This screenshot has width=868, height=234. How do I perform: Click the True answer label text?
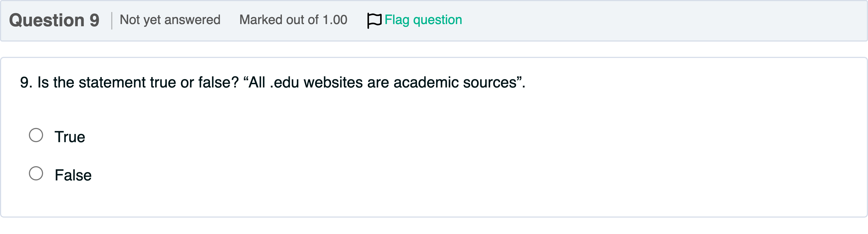click(70, 137)
